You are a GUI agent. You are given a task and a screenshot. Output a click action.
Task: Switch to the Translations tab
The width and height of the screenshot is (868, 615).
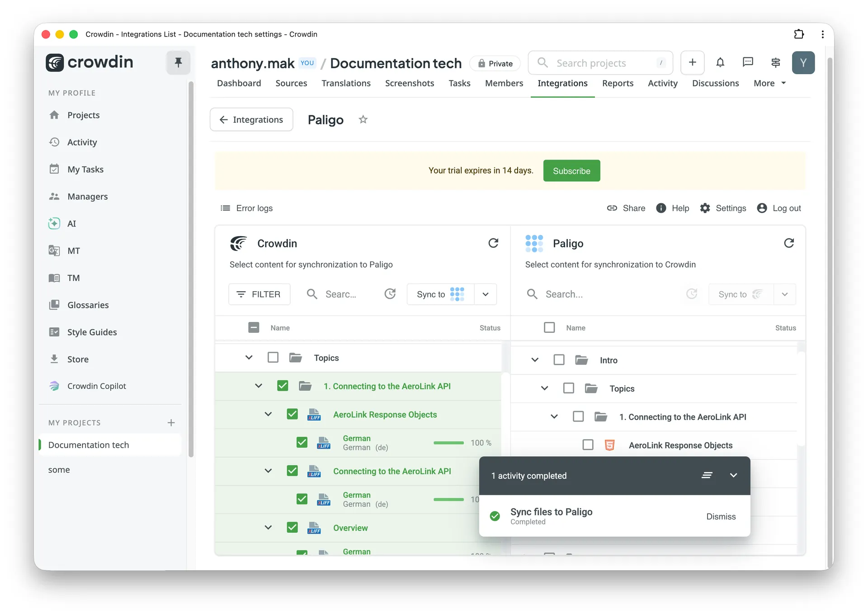click(x=346, y=83)
